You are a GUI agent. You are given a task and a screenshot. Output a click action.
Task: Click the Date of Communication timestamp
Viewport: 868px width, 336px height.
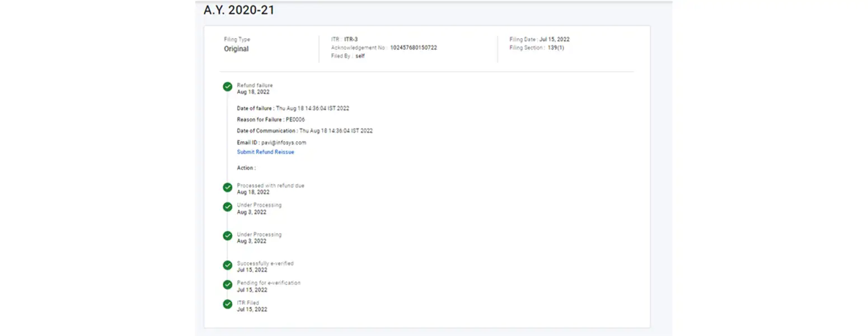click(x=336, y=130)
